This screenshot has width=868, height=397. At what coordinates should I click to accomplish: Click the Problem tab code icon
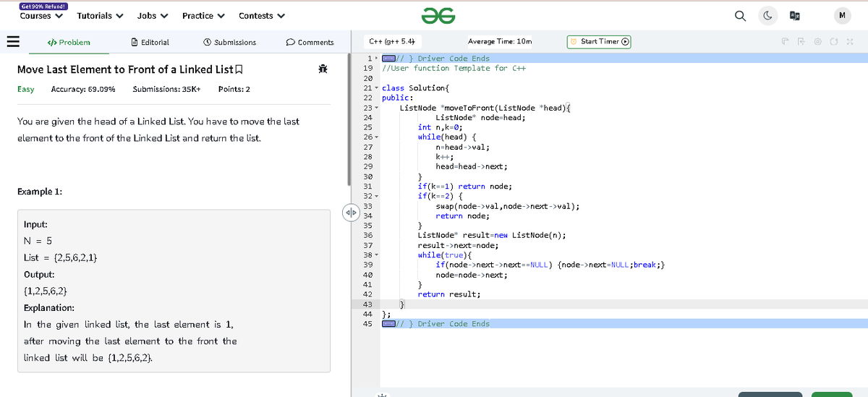[51, 42]
